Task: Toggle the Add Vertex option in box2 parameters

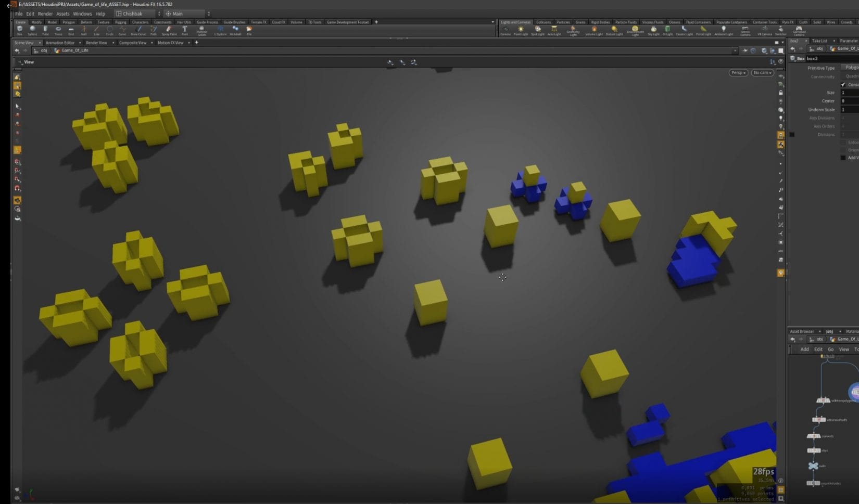Action: (843, 158)
